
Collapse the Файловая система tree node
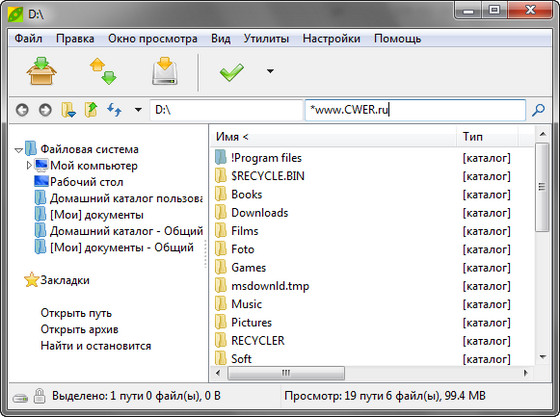coord(19,150)
